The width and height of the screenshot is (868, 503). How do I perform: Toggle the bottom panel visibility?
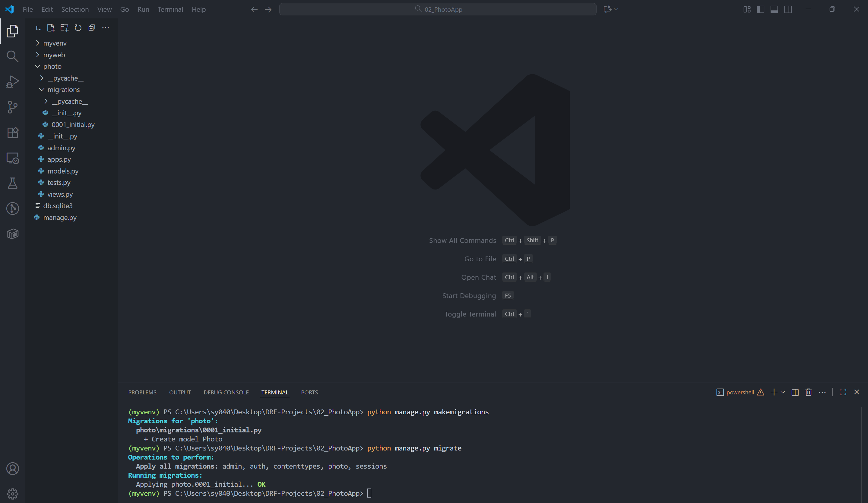(774, 9)
